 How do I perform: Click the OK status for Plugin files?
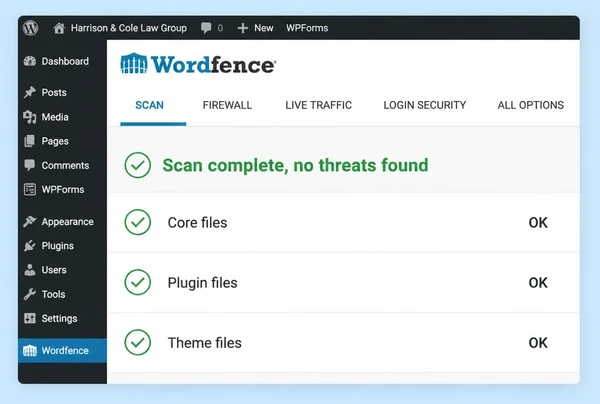coord(538,283)
